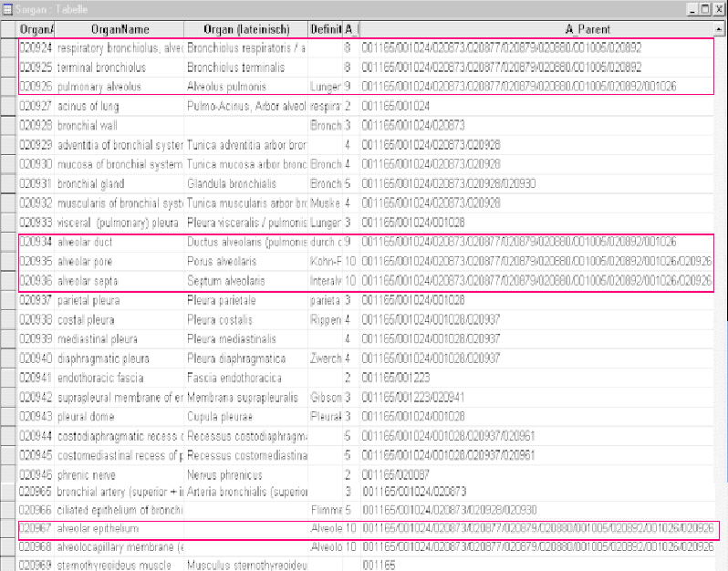The image size is (728, 571).
Task: Click the phrenic nerve name cell
Action: pos(119,474)
